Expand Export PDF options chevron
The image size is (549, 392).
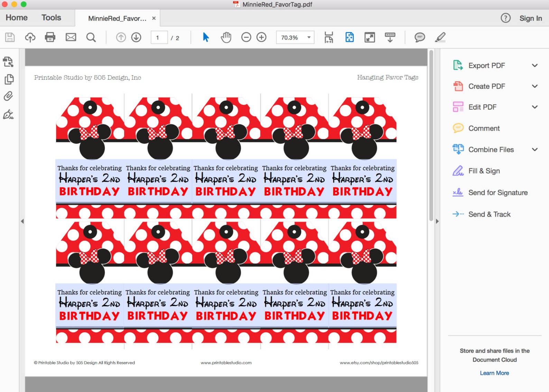535,65
